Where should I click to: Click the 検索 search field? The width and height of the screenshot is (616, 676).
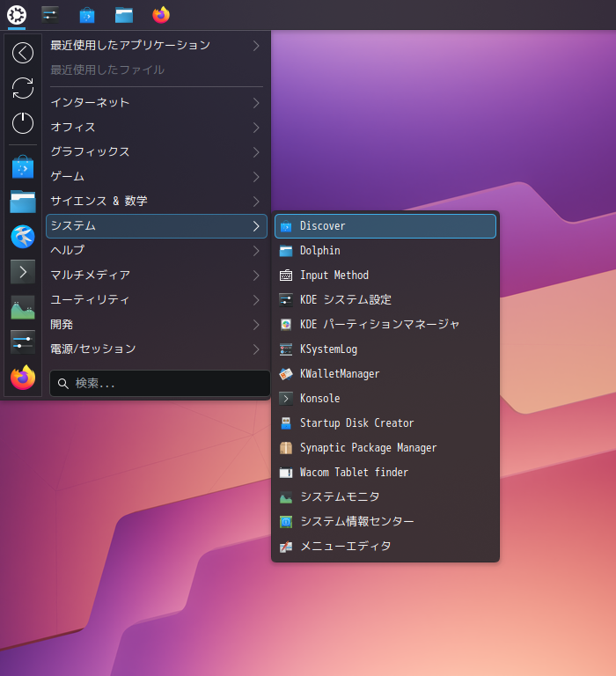point(160,383)
